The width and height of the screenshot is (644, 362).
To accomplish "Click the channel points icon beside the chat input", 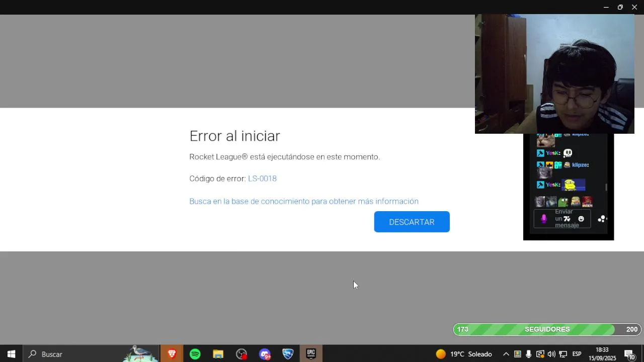I will click(602, 219).
